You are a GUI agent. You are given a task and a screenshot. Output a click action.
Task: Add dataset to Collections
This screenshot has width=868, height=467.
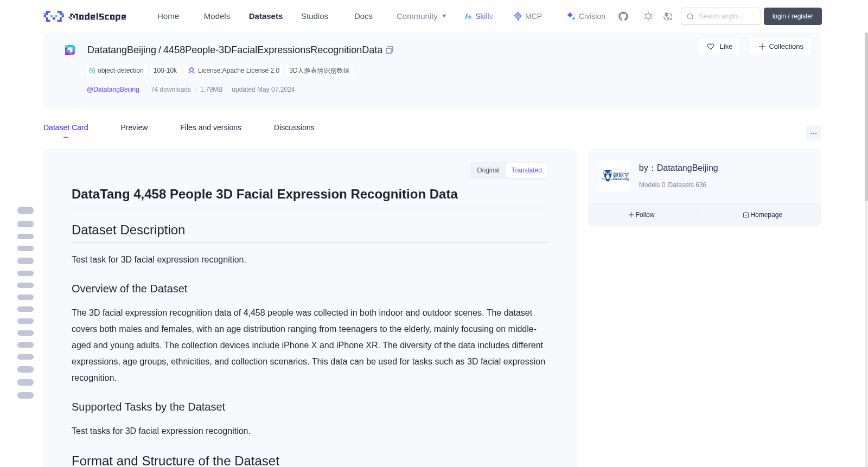(x=780, y=47)
